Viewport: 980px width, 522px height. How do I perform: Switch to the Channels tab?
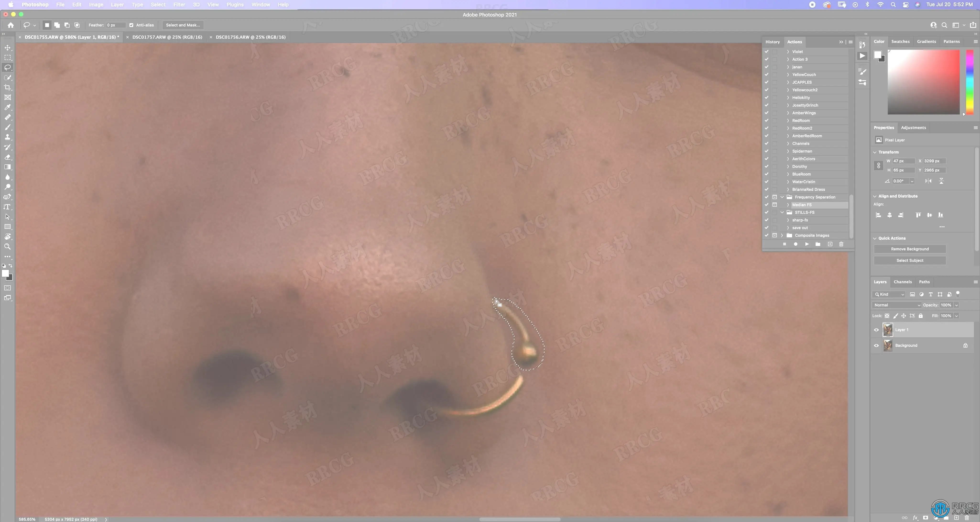point(902,282)
